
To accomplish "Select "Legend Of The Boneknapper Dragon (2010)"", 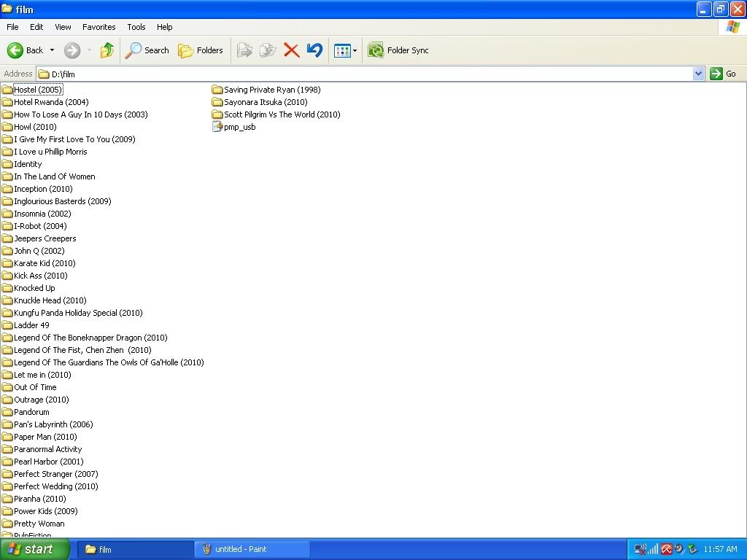I will (x=90, y=337).
